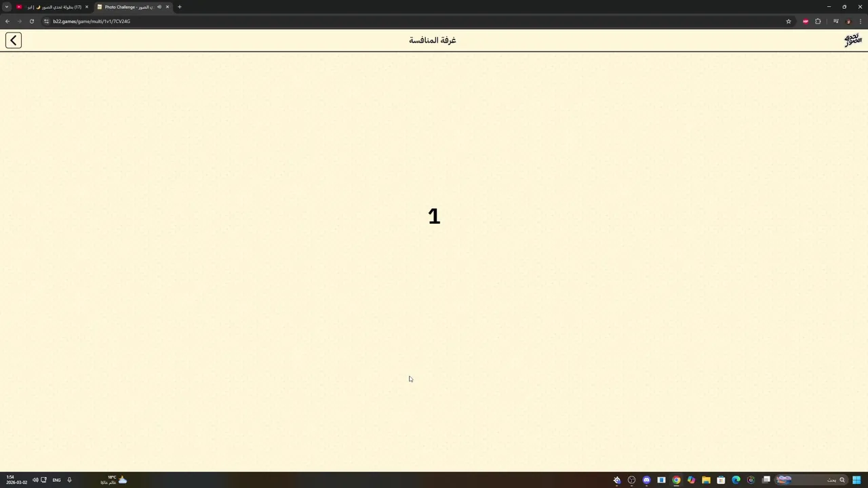Open the Windows Start button

pyautogui.click(x=857, y=480)
